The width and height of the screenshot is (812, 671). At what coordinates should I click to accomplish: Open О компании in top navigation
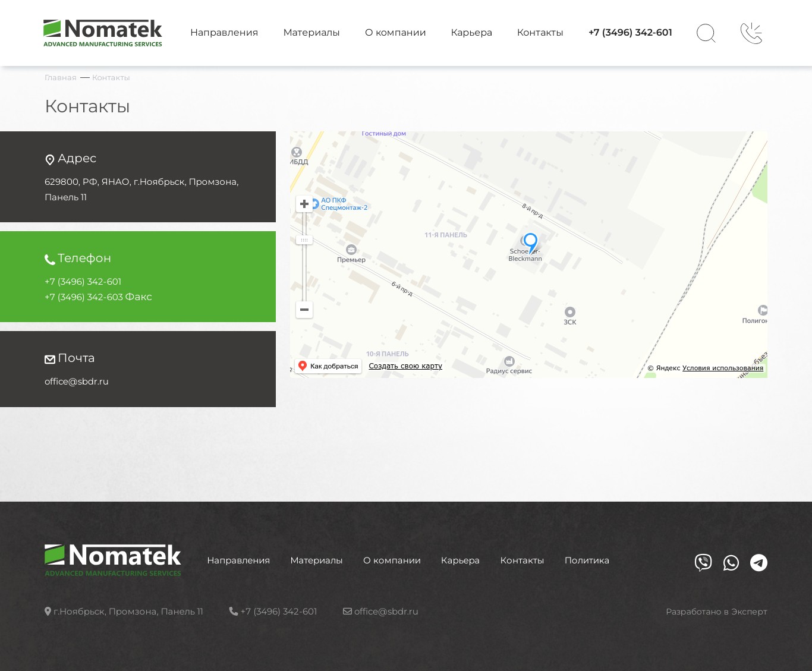pyautogui.click(x=395, y=33)
